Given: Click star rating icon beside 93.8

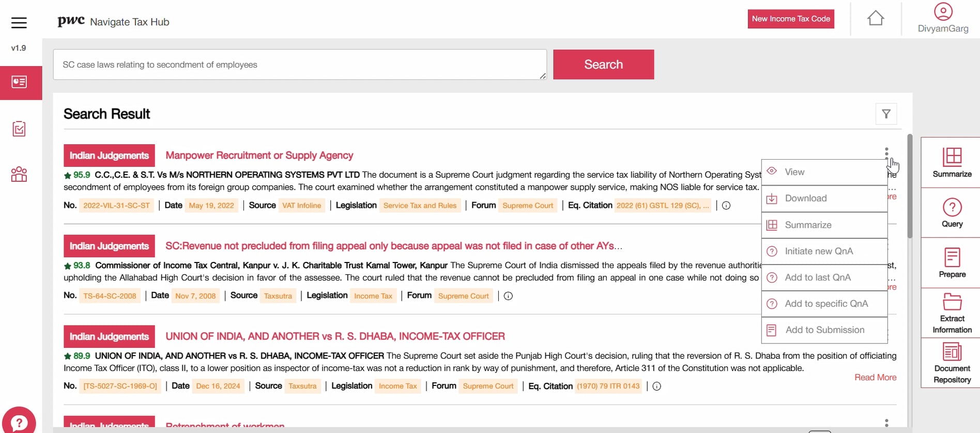Looking at the screenshot, I should coord(67,266).
